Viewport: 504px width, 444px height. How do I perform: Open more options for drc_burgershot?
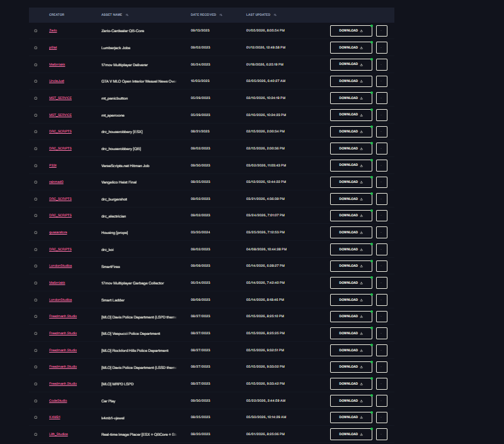382,199
